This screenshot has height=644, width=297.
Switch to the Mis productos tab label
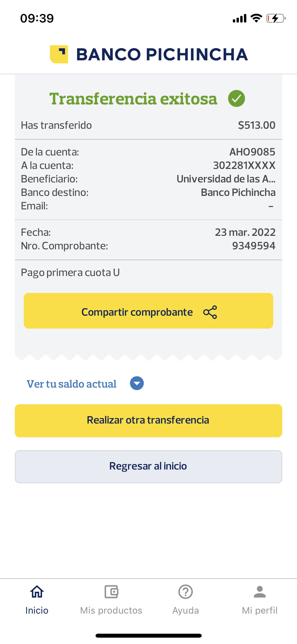pos(111,610)
